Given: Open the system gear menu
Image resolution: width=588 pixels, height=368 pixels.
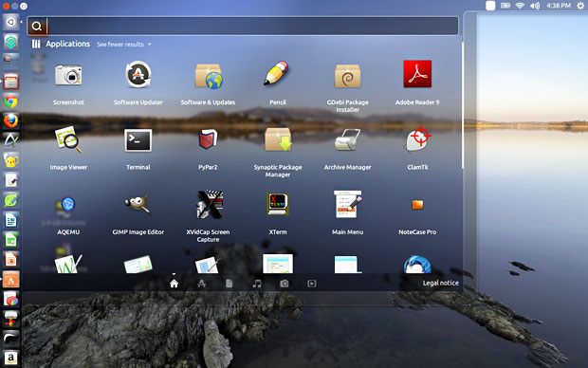Looking at the screenshot, I should coord(580,6).
